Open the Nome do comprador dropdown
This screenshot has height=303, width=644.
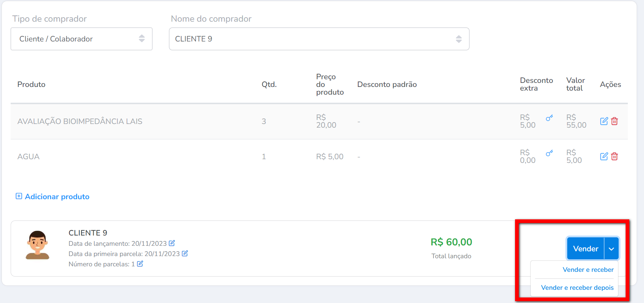(319, 39)
